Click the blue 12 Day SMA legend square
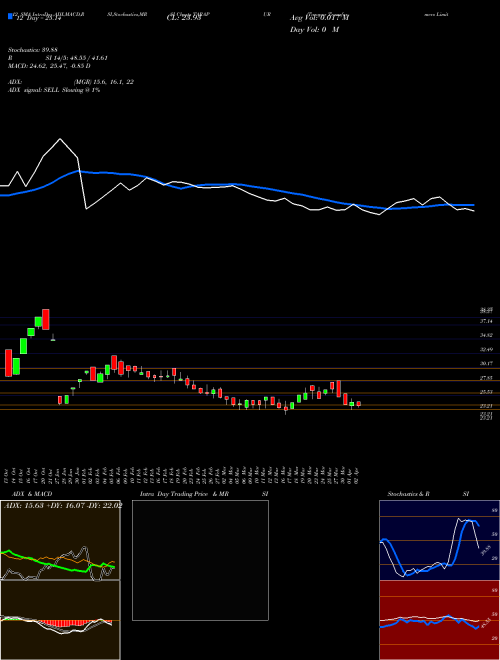This screenshot has width=500, height=660. click(x=10, y=17)
